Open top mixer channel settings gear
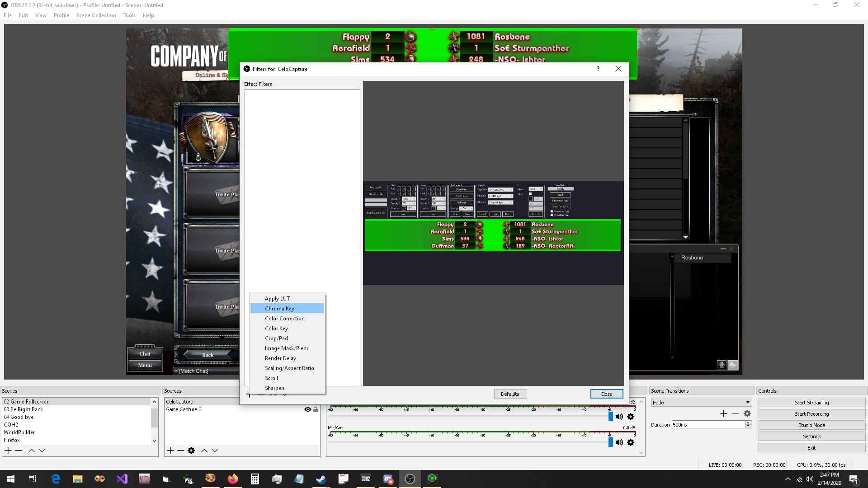This screenshot has width=868, height=488. 631,417
